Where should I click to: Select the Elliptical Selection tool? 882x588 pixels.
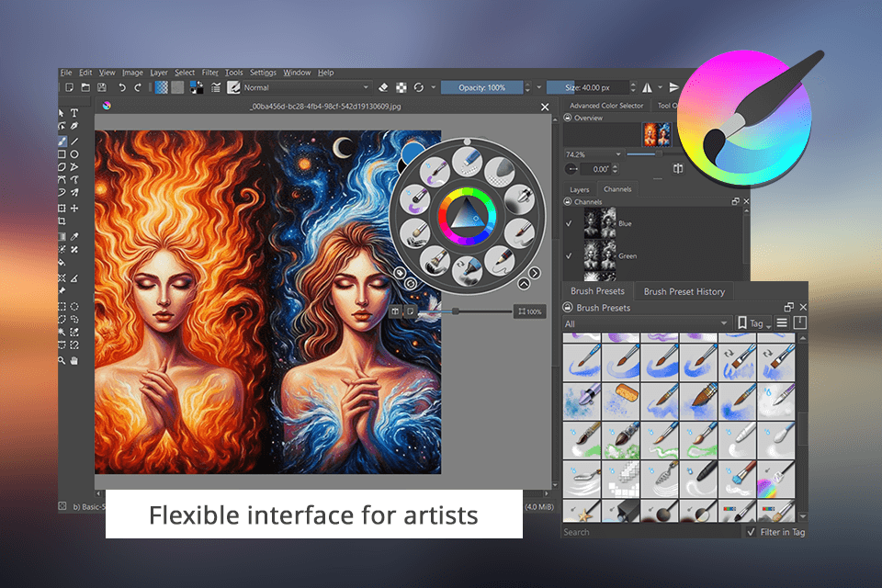pos(74,307)
